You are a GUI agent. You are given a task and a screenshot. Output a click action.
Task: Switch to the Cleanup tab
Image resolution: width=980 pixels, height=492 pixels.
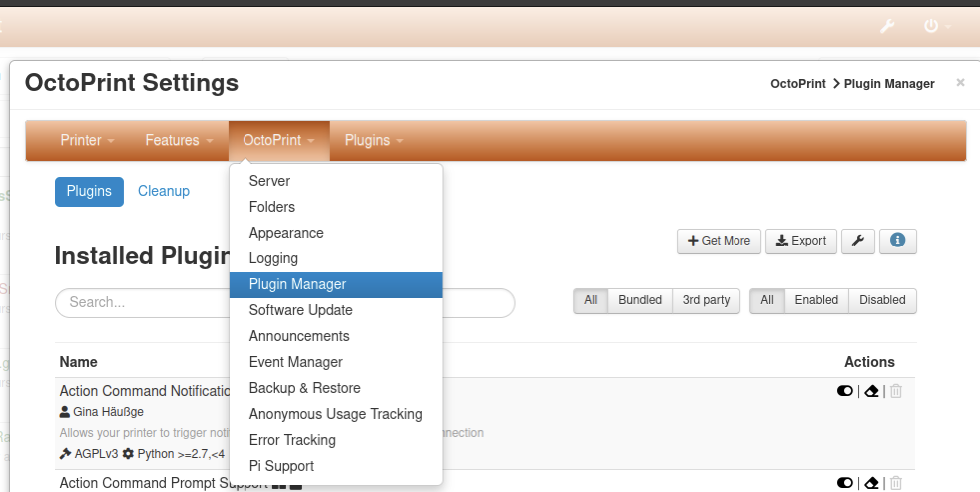163,192
